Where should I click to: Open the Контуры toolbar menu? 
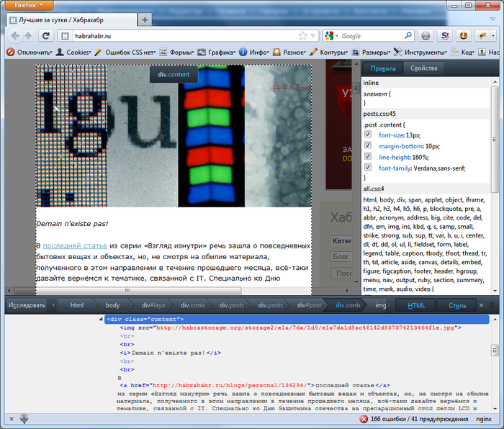coord(328,52)
